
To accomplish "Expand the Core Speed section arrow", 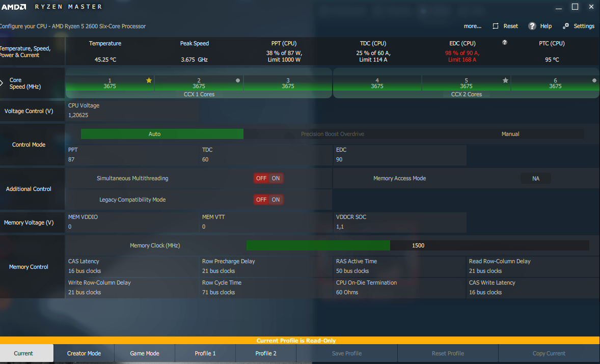I will pos(2,82).
